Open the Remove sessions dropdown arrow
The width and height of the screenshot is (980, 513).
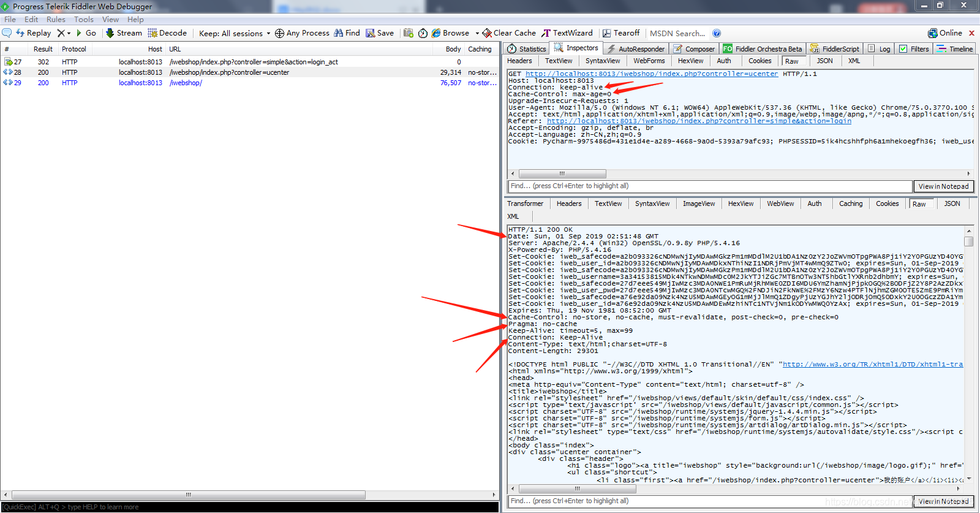point(69,33)
